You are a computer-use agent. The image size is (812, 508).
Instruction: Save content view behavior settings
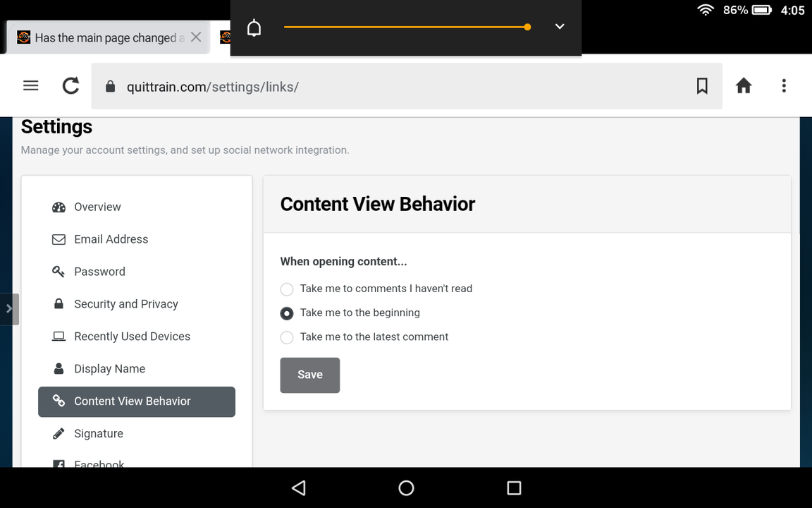pos(309,375)
